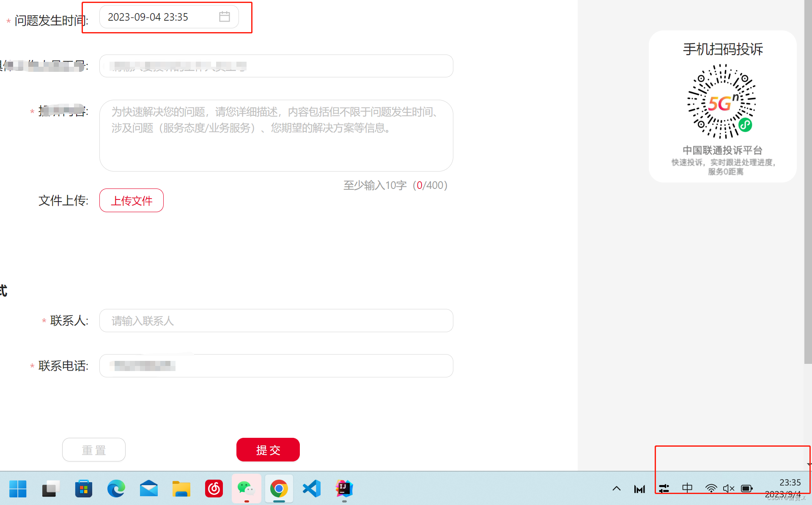Viewport: 812px width, 505px height.
Task: Open Microsoft Store from taskbar
Action: 84,489
